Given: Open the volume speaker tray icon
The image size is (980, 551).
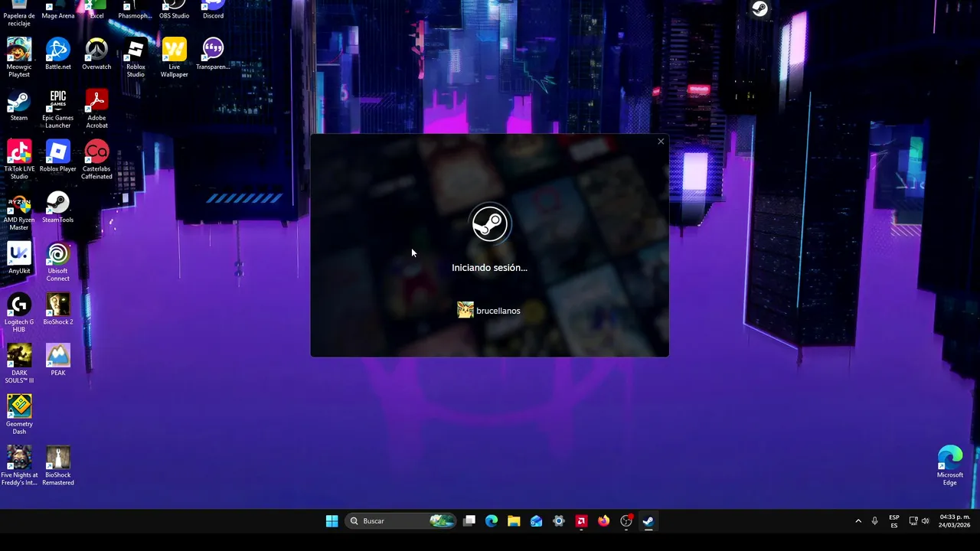Looking at the screenshot, I should (925, 521).
